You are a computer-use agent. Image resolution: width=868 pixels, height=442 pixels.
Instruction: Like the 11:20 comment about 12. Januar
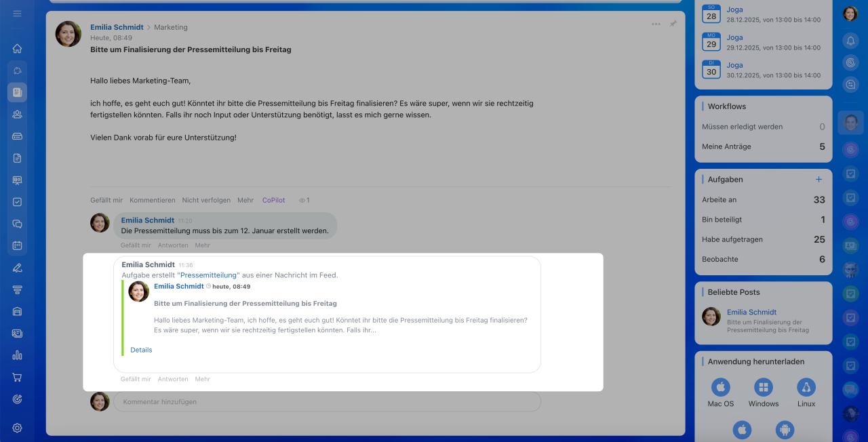(x=136, y=245)
